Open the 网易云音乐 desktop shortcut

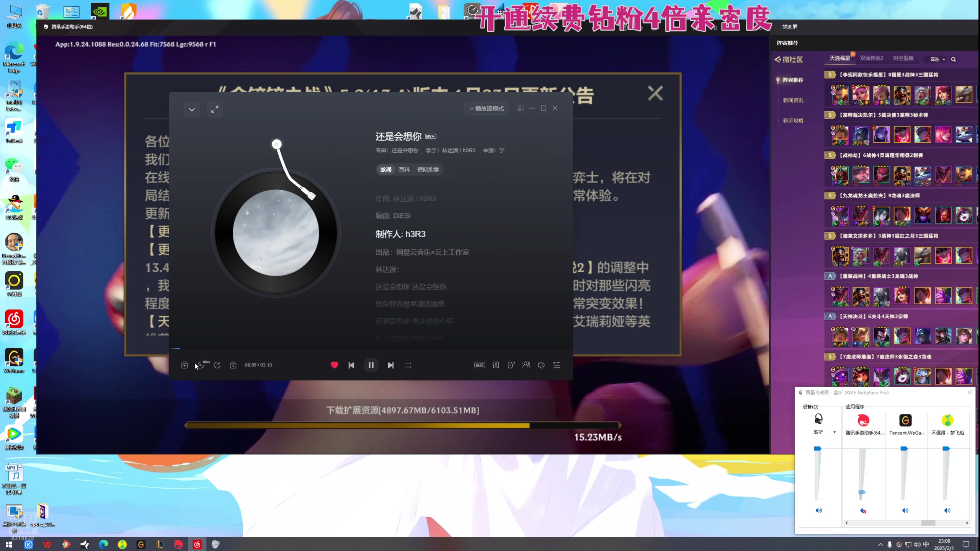[14, 323]
